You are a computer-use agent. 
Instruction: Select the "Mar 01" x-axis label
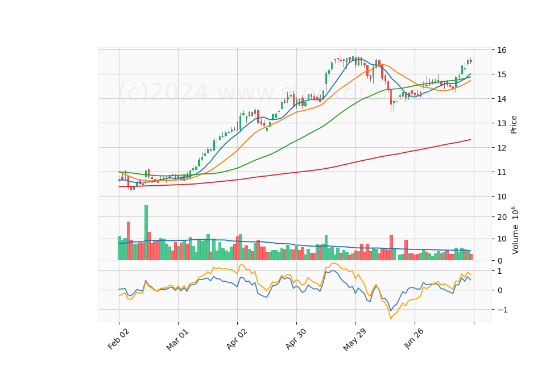(x=177, y=339)
